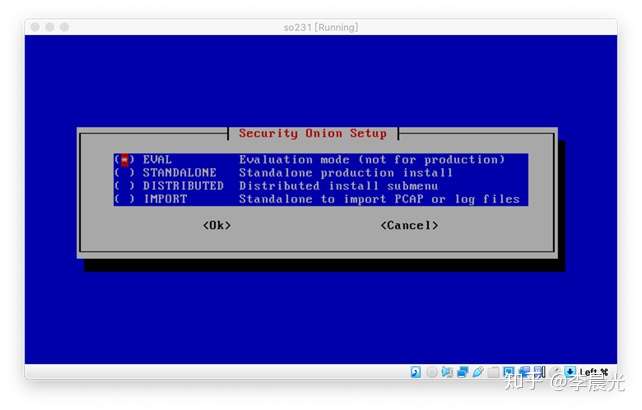This screenshot has height=410, width=642.
Task: Click the 'Standalone production install' description
Action: coord(346,172)
